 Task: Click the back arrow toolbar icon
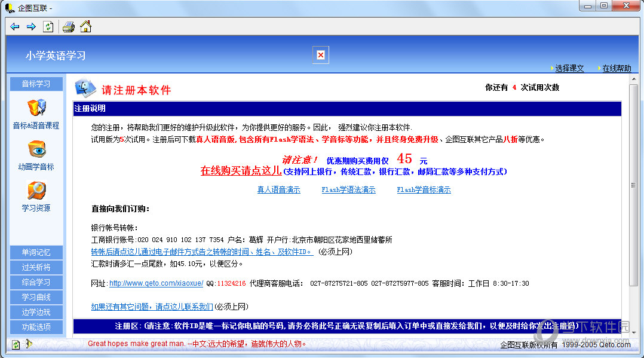pos(15,27)
